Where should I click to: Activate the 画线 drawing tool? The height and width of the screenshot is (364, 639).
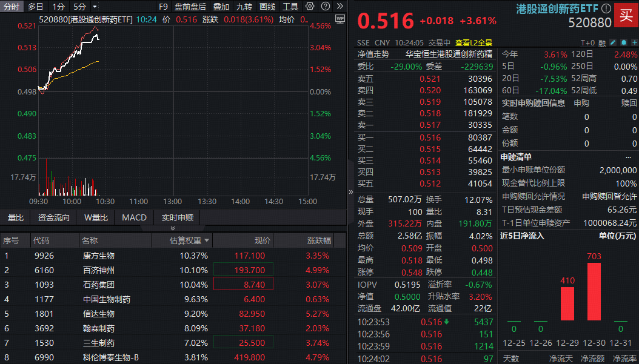pyautogui.click(x=269, y=7)
